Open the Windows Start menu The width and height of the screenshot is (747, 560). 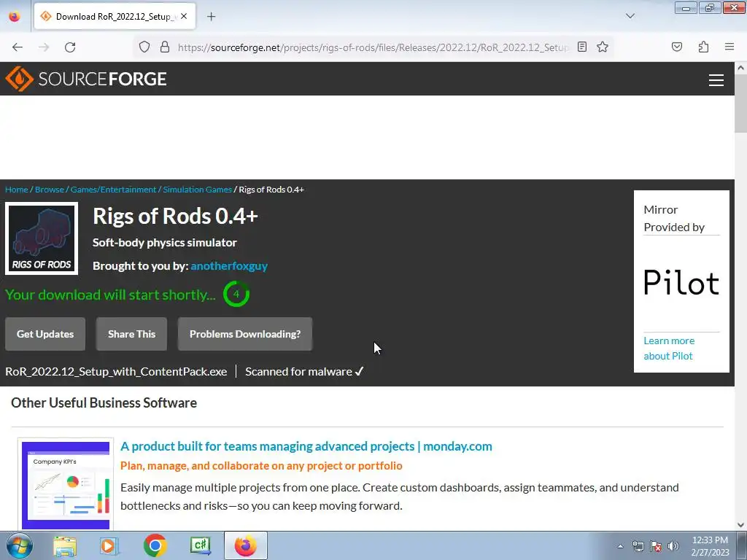pos(19,545)
